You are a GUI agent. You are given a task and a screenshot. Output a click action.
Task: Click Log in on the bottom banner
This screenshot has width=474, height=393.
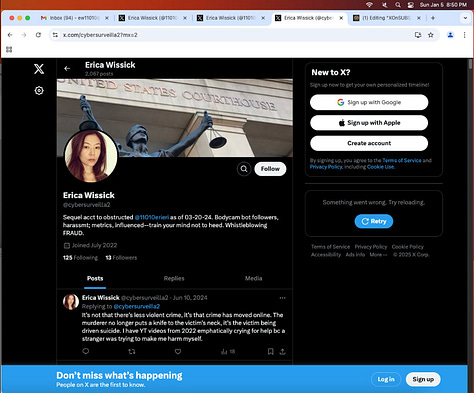(x=386, y=379)
